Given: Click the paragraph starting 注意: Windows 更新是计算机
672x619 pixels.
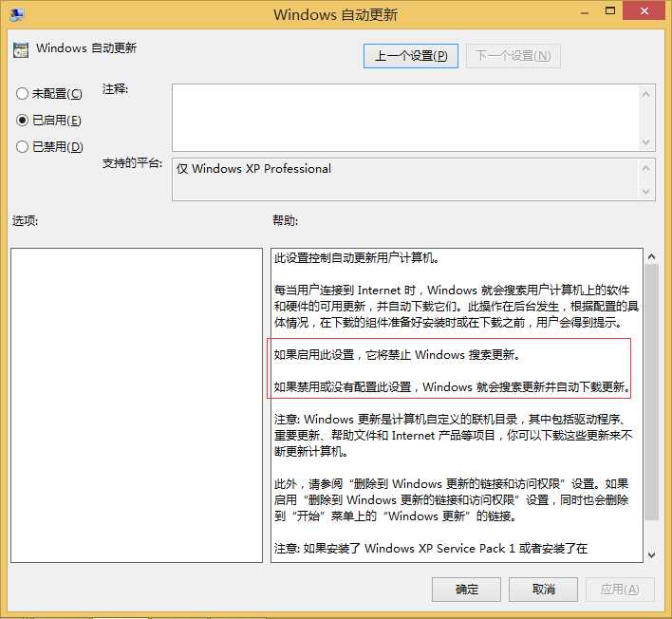Looking at the screenshot, I should tap(454, 435).
